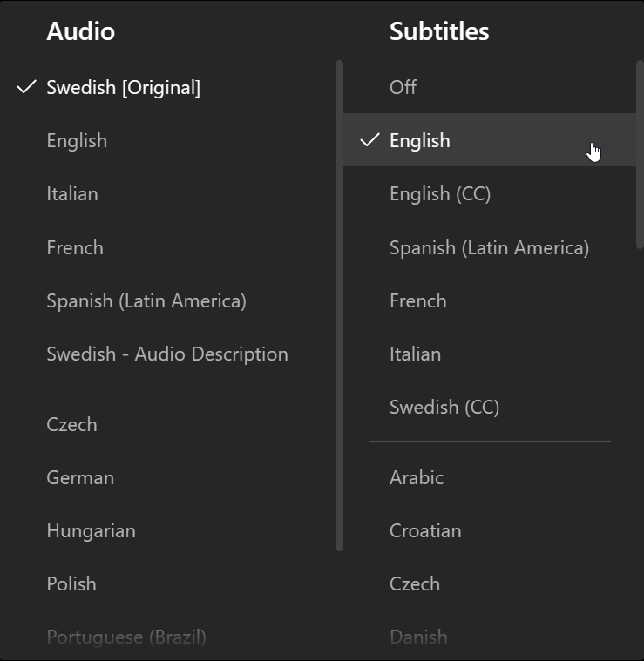Choose Spanish (Latin America) subtitles
This screenshot has height=661, width=644.
coord(489,248)
